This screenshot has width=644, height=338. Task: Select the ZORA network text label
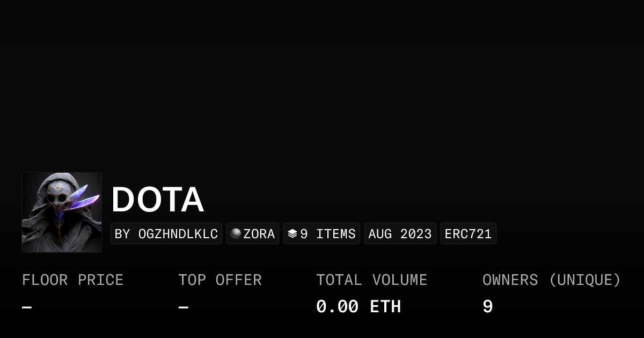click(259, 234)
